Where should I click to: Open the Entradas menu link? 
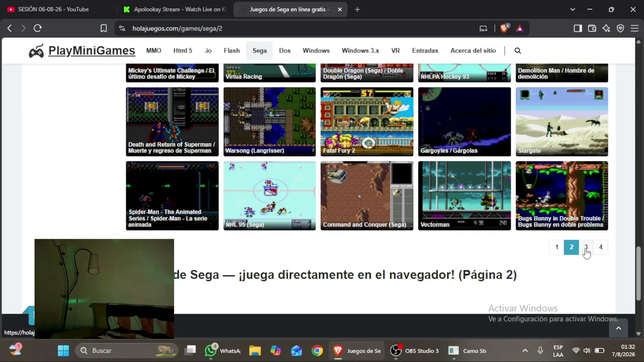[425, 51]
